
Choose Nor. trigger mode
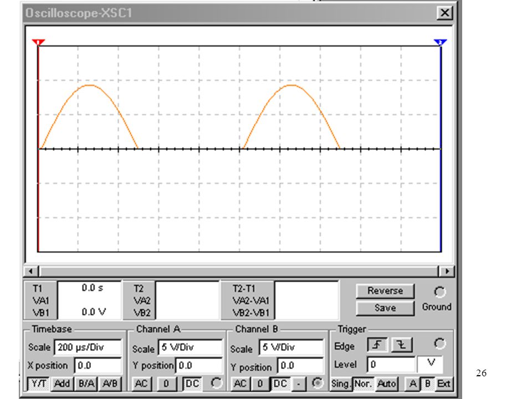[x=362, y=383]
